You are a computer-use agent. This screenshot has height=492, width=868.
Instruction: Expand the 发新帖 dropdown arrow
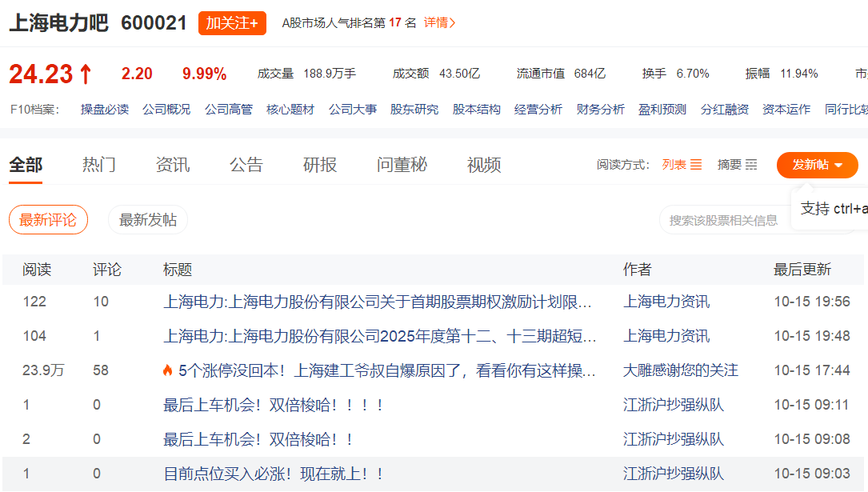838,166
